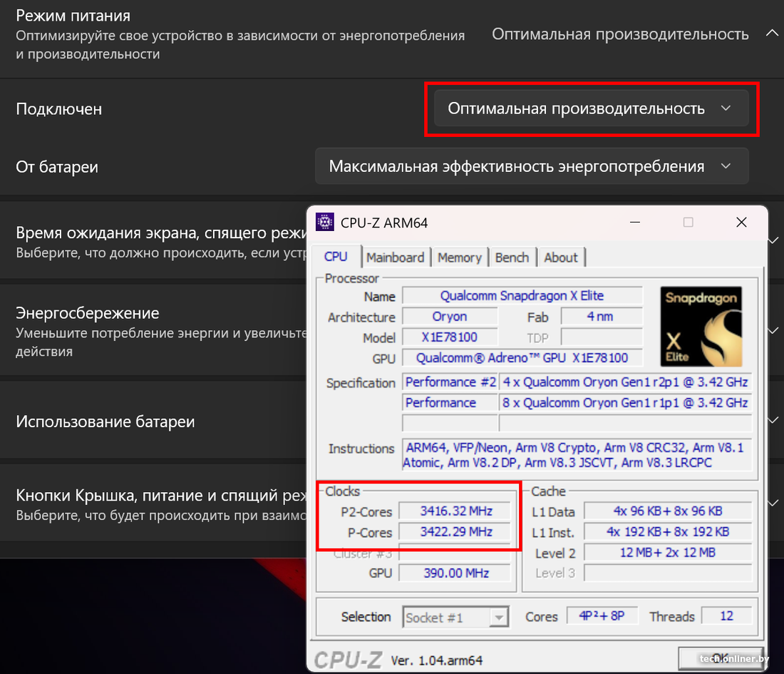Expand 'Время ожидания экрана' section
Image resolution: width=784 pixels, height=674 pixels.
coord(774,240)
